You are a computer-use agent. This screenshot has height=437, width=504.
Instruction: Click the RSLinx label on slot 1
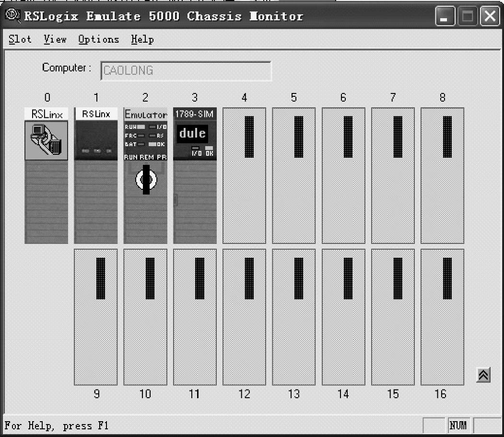coord(96,114)
